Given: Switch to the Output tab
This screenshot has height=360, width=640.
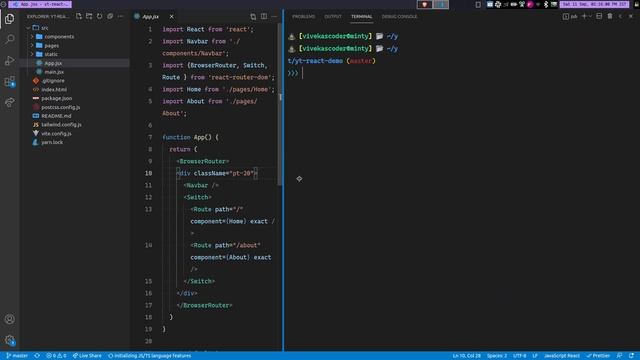Looking at the screenshot, I should (x=333, y=17).
